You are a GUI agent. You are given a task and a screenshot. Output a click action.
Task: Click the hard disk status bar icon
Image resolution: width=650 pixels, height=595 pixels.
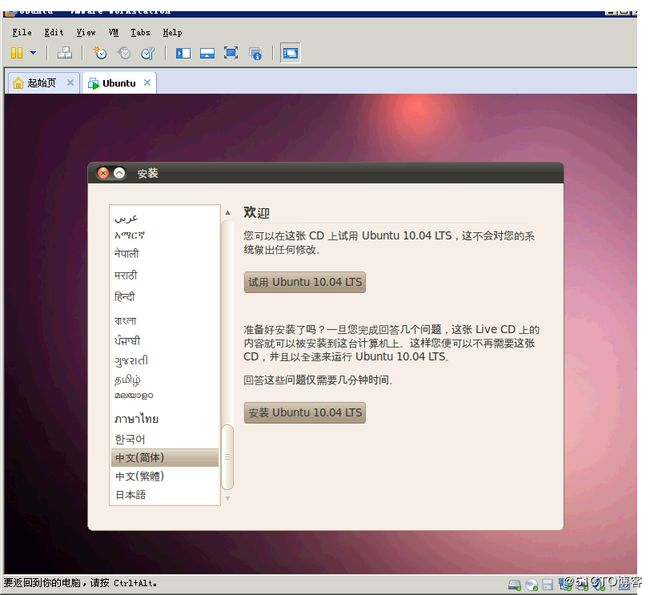[514, 585]
